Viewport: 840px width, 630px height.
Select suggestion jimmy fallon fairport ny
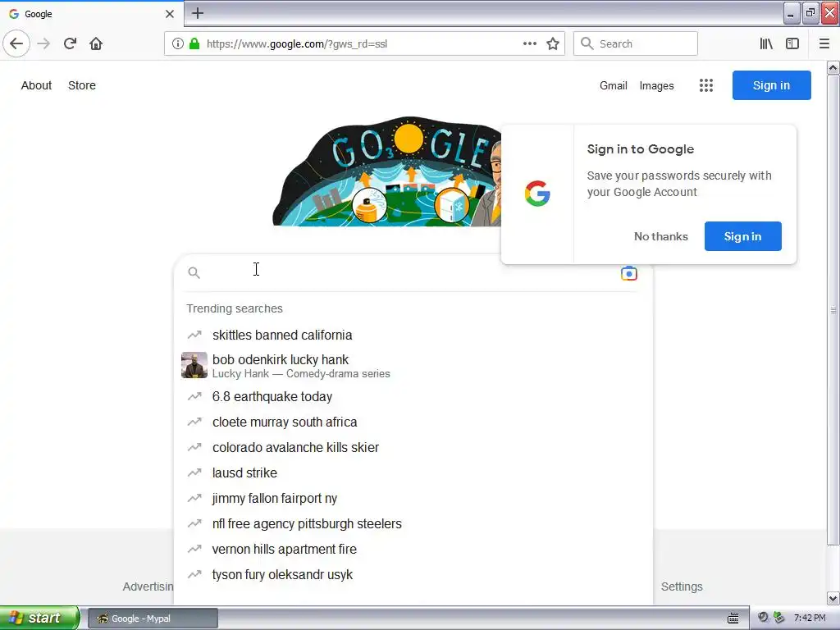click(413, 498)
